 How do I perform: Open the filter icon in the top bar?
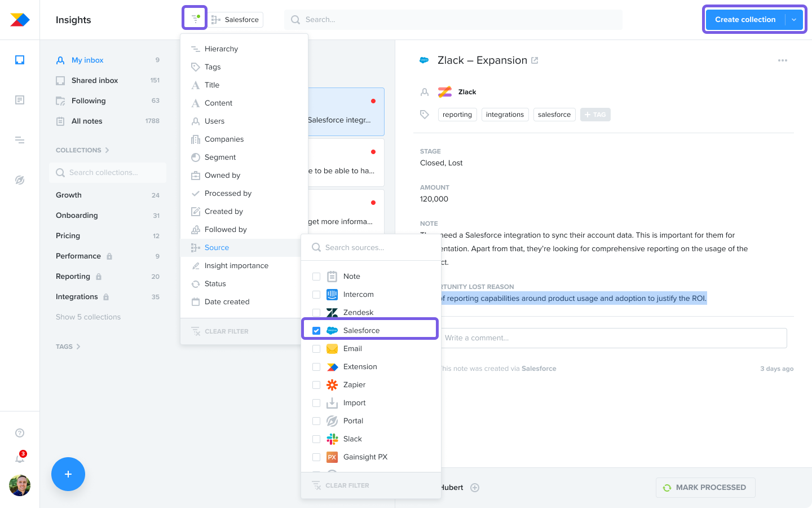(195, 19)
